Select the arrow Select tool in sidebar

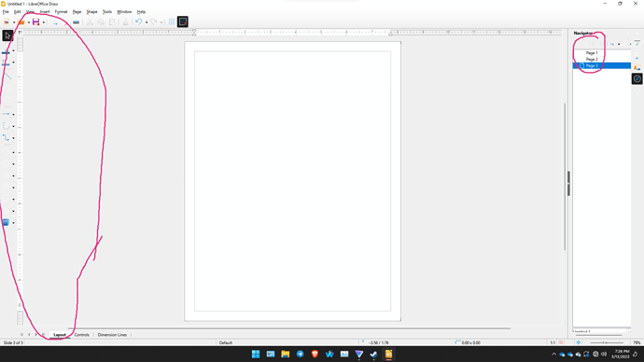point(7,35)
